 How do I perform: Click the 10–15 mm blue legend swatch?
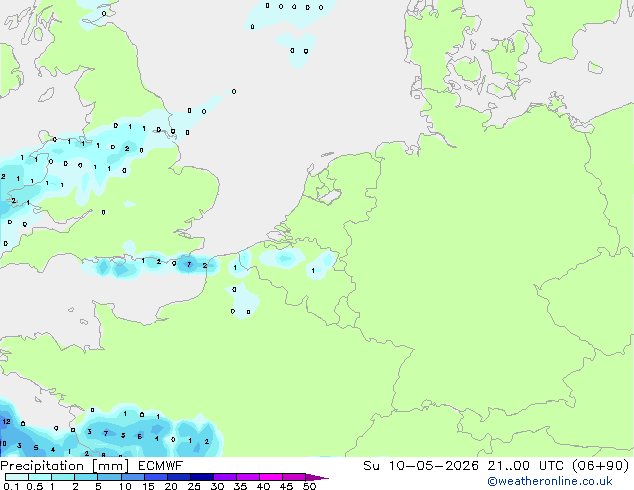pos(132,477)
